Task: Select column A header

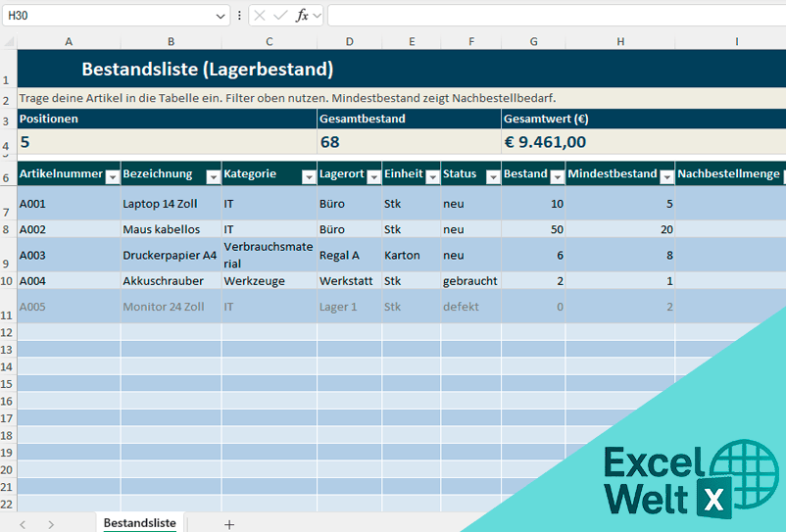Action: [x=69, y=42]
